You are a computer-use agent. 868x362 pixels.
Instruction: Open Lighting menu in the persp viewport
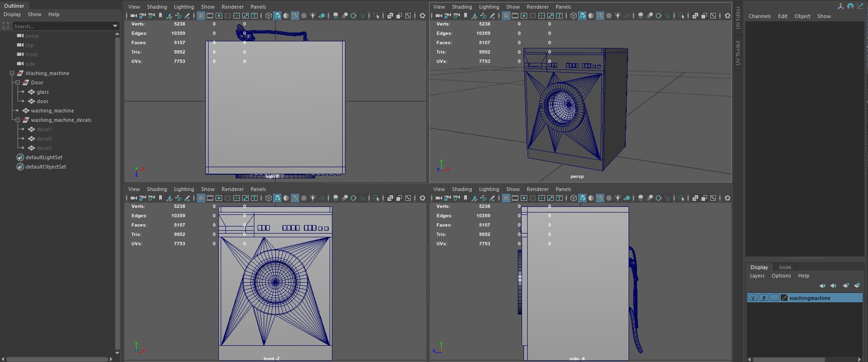tap(489, 7)
